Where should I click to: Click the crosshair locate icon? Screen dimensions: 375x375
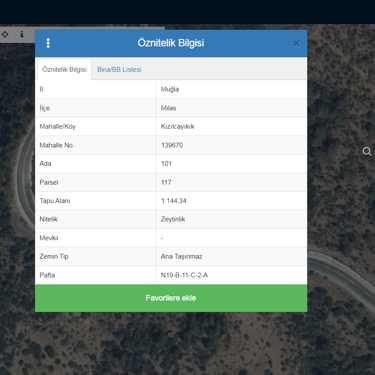5,34
